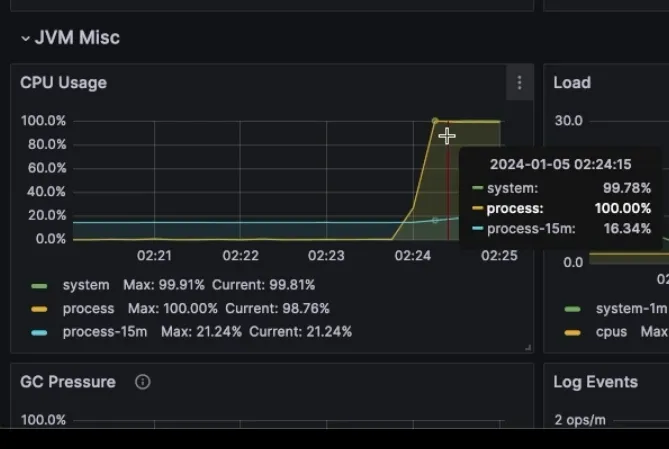669x449 pixels.
Task: Click the 80.0% label on CPU Usage axis
Action: (x=47, y=144)
